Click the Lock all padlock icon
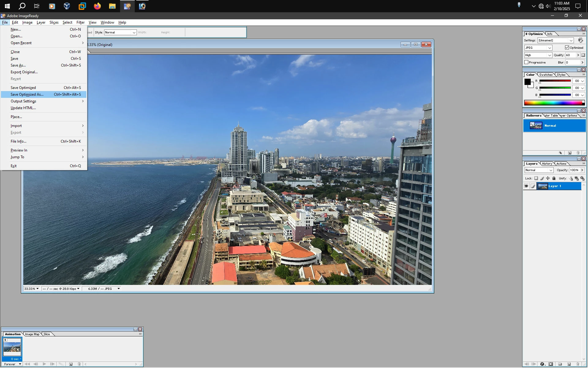This screenshot has height=368, width=588. pyautogui.click(x=554, y=178)
